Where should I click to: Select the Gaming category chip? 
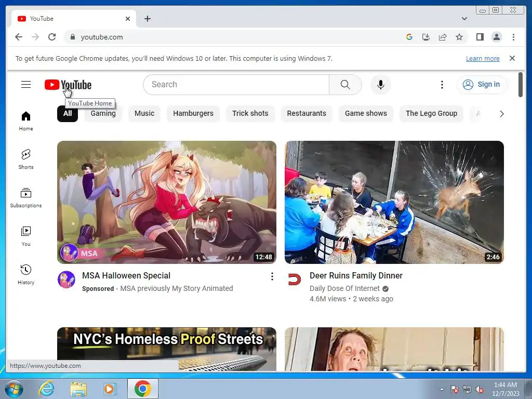[103, 113]
